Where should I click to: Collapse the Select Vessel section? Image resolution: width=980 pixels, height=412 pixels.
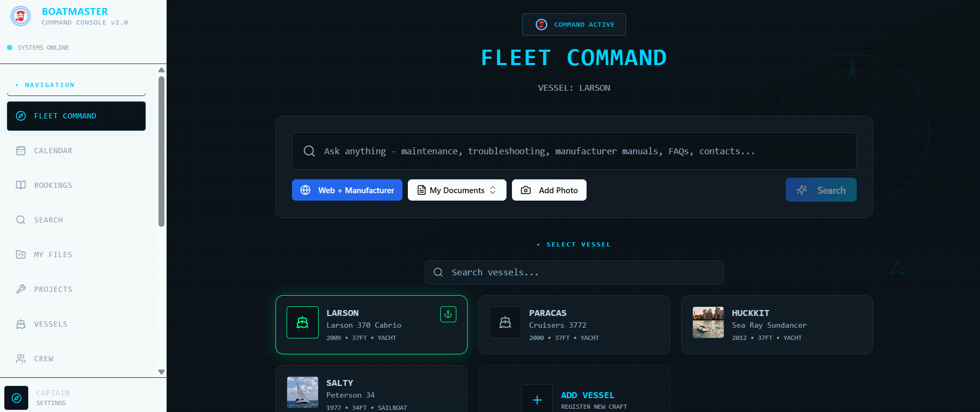(x=574, y=244)
